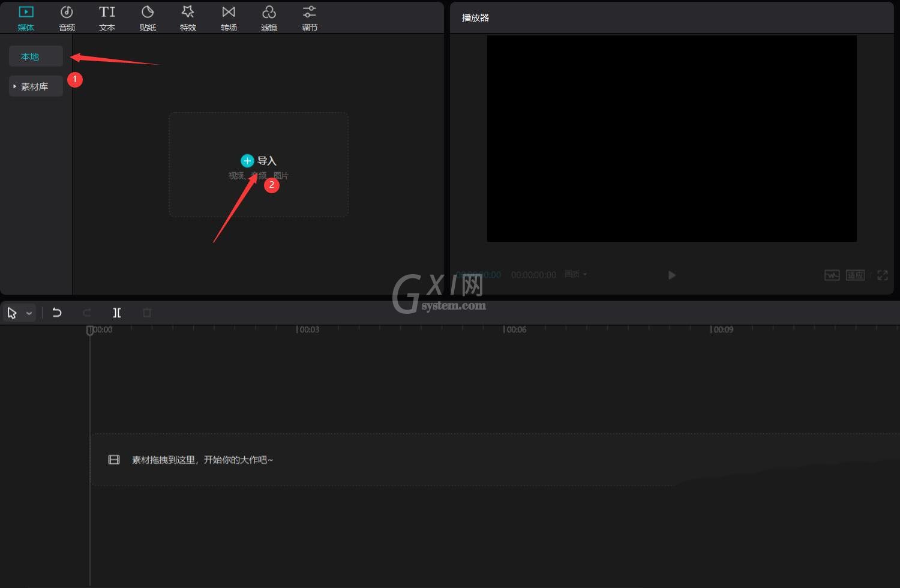Open the 滤镜 filters tab

point(269,19)
